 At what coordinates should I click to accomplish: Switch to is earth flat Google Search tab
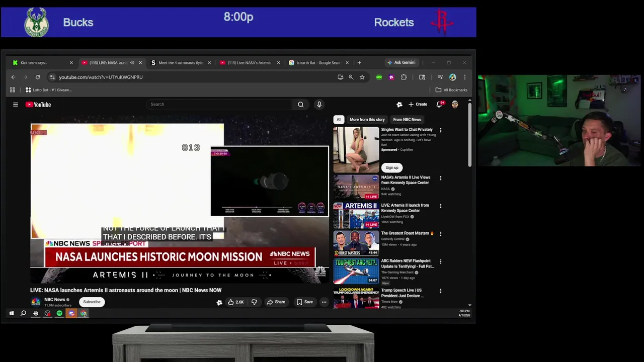[318, 63]
